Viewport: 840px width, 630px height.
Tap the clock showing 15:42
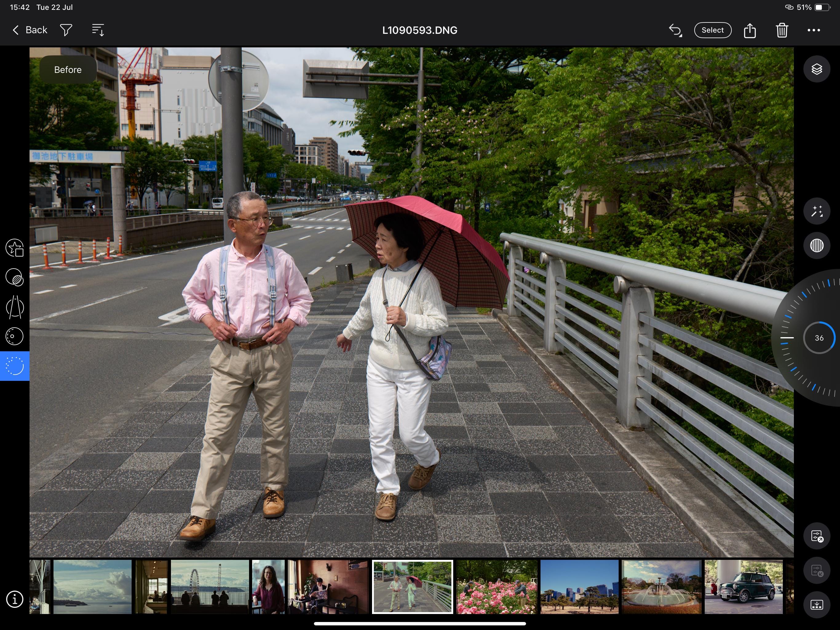[20, 7]
